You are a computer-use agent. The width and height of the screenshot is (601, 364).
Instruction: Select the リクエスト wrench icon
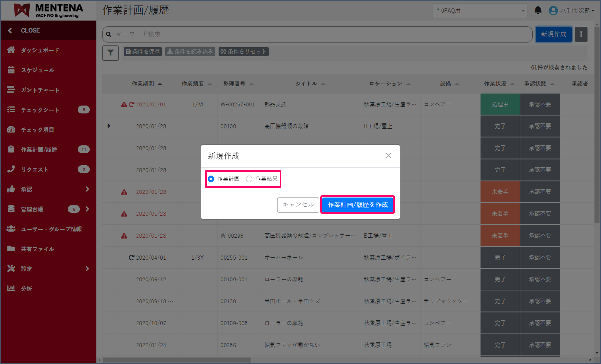(x=11, y=169)
